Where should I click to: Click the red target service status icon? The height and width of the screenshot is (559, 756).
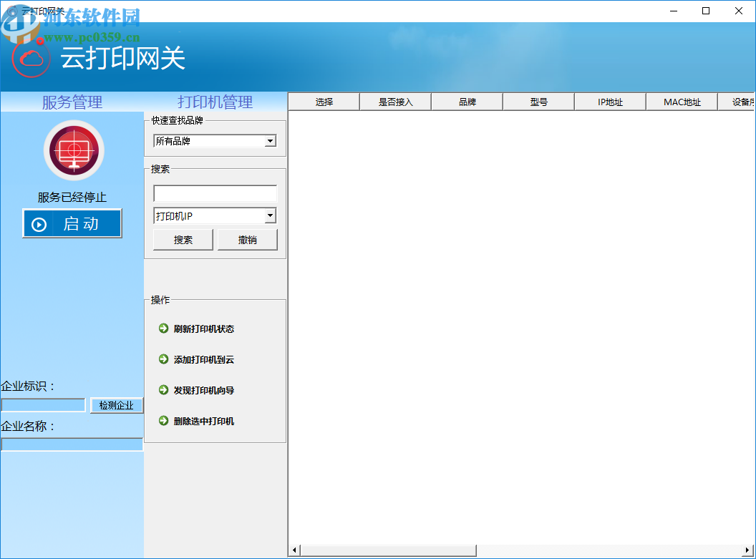click(x=73, y=150)
